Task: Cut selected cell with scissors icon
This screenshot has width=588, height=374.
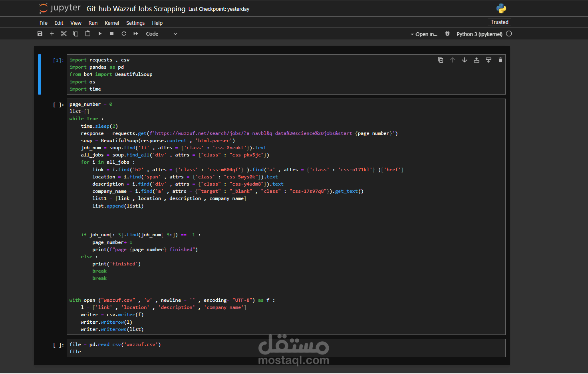Action: click(x=64, y=34)
